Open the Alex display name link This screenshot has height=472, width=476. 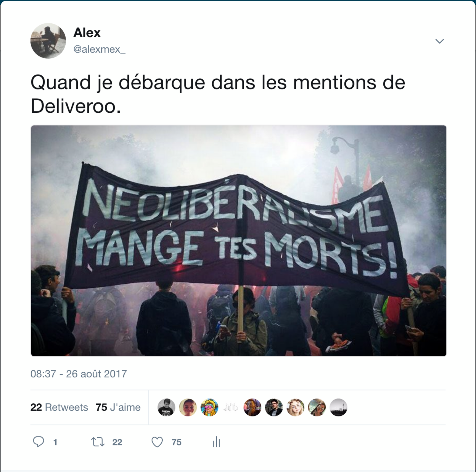pyautogui.click(x=87, y=32)
